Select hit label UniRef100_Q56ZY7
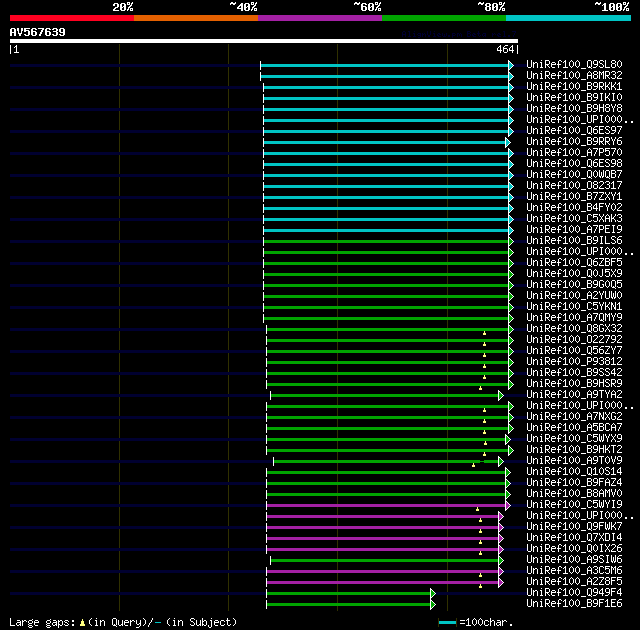Screen dimensions: 640x630 [x=574, y=350]
